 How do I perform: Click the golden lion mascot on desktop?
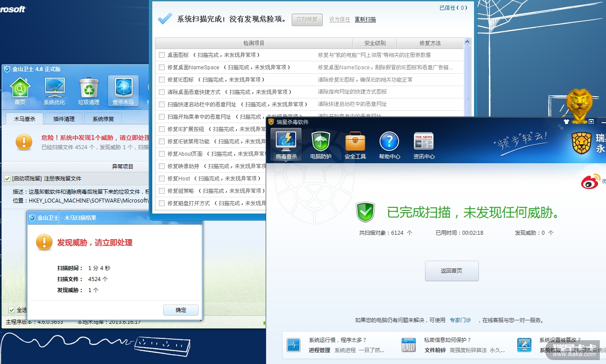(579, 106)
